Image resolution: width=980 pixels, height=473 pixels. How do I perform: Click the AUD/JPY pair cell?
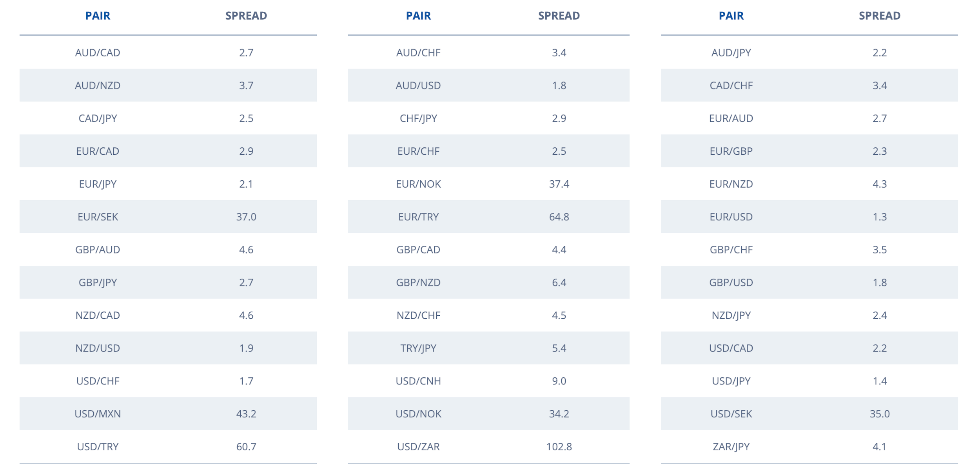(x=731, y=53)
